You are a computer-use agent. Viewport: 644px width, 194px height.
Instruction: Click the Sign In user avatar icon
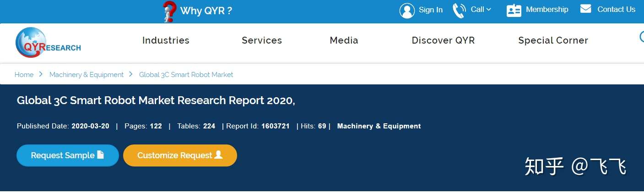pyautogui.click(x=407, y=11)
